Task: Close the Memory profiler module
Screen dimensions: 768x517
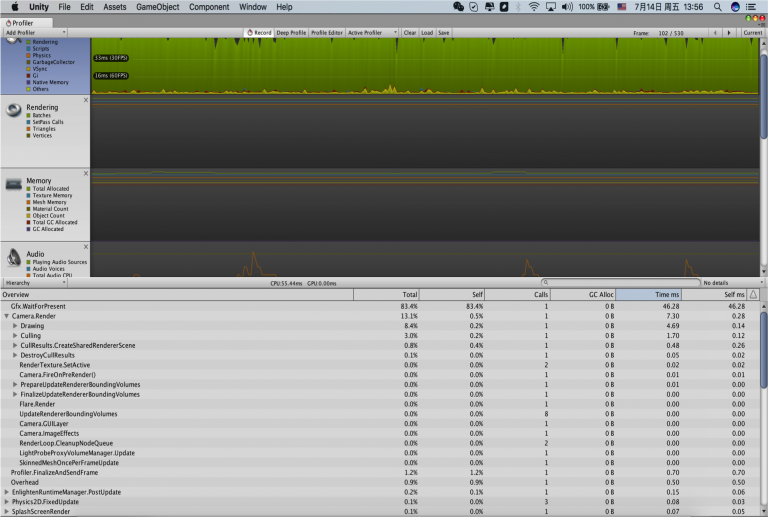Action: click(86, 173)
